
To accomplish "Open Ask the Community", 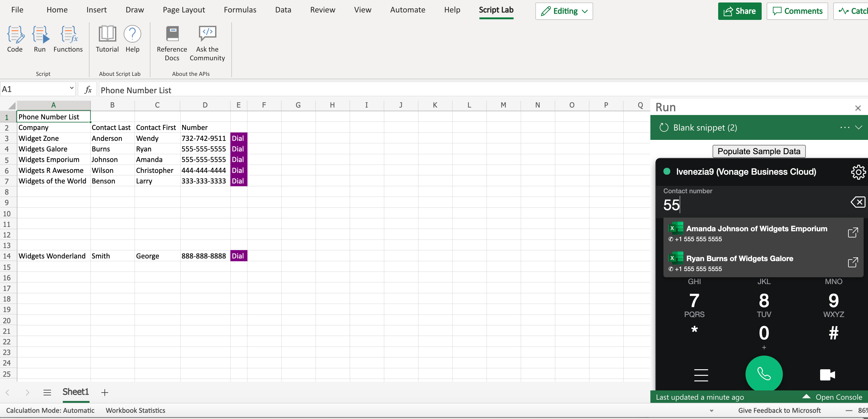I will (207, 43).
